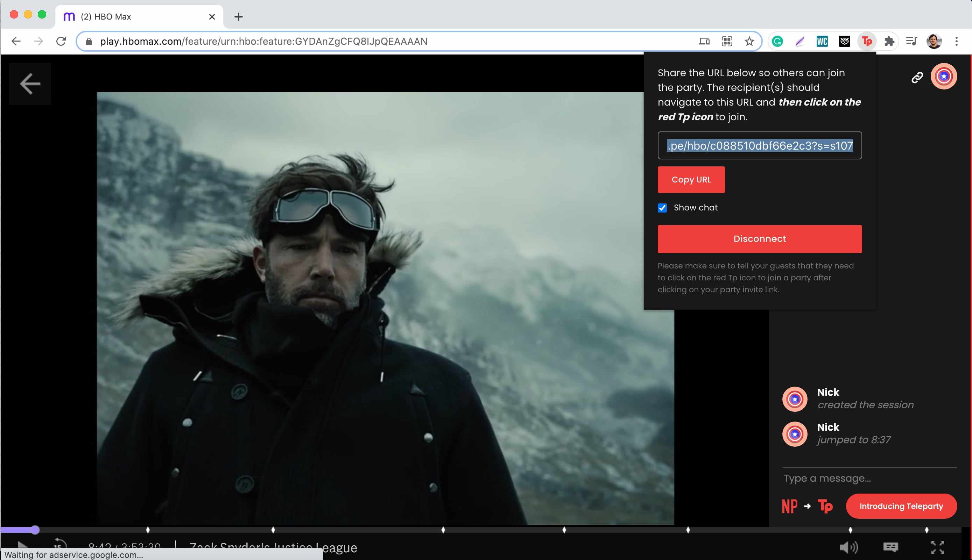The image size is (972, 560).
Task: Enable the blue checked Show chat toggle
Action: (662, 207)
